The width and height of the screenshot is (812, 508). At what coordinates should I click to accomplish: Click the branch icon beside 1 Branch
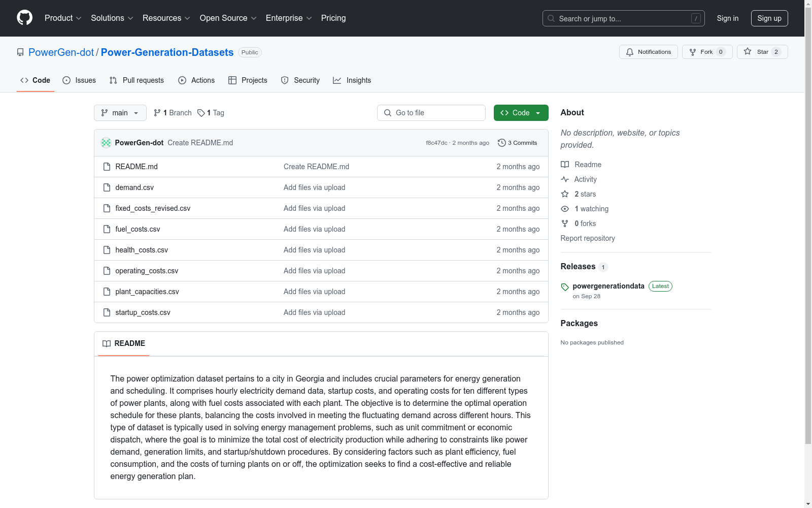(157, 113)
